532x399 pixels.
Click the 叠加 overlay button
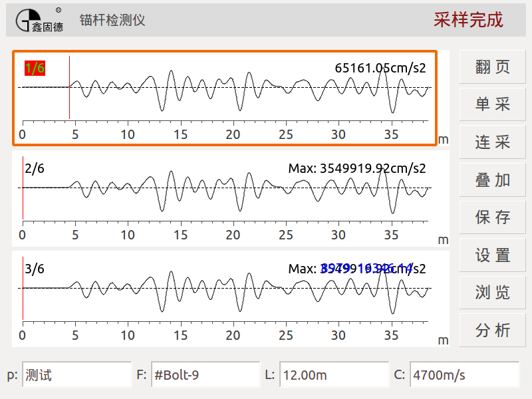click(492, 180)
